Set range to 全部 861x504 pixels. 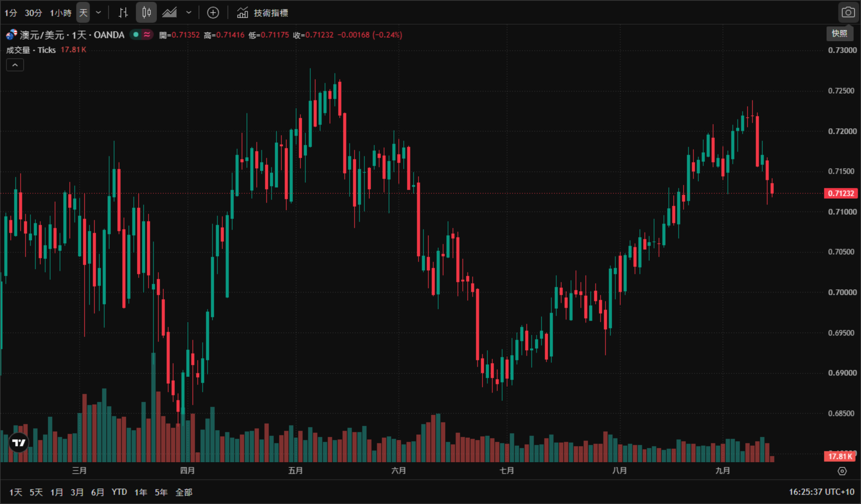click(x=184, y=492)
